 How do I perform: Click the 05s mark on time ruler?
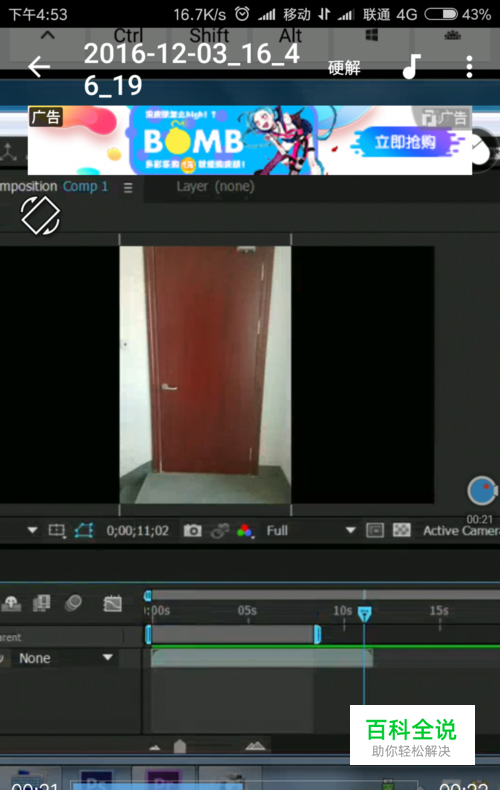[x=247, y=611]
